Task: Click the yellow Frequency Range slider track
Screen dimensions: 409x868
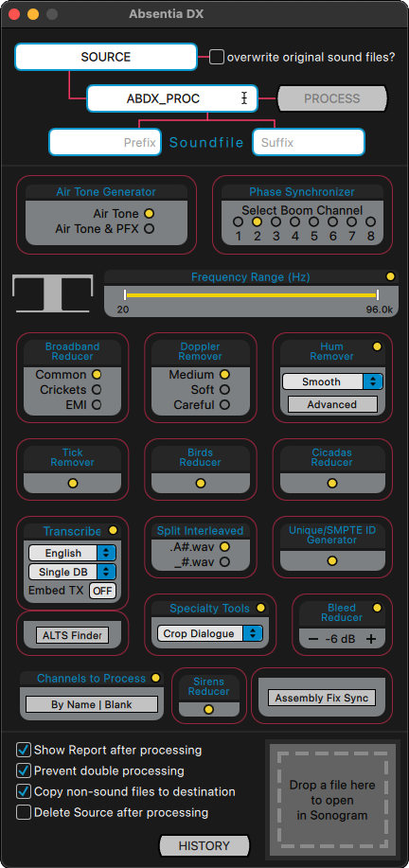Action: point(251,295)
